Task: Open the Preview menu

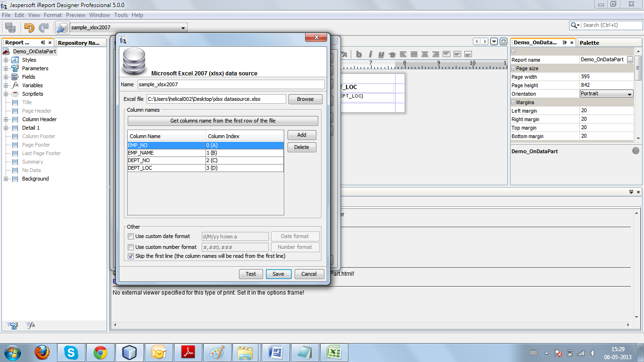Action: [x=75, y=15]
